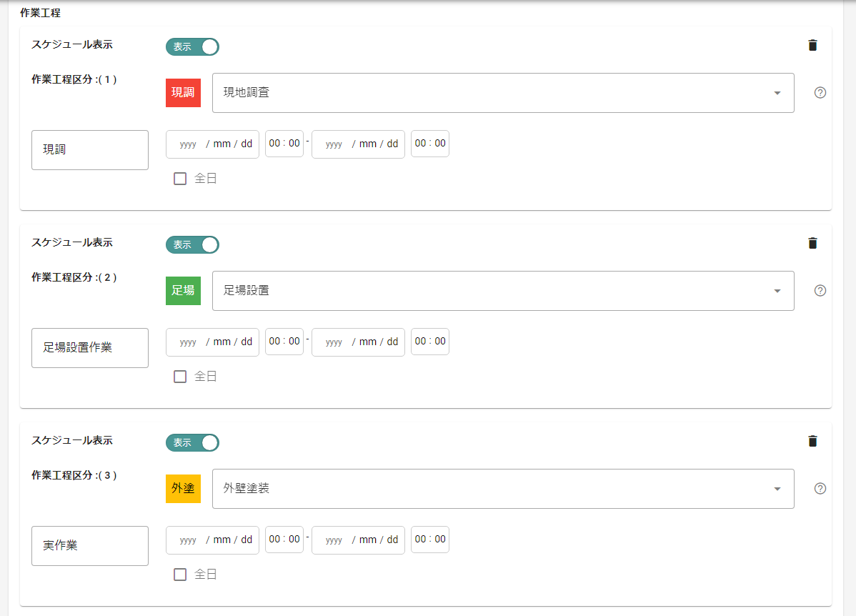Click the red 現調 color label
The height and width of the screenshot is (616, 856).
tap(184, 93)
